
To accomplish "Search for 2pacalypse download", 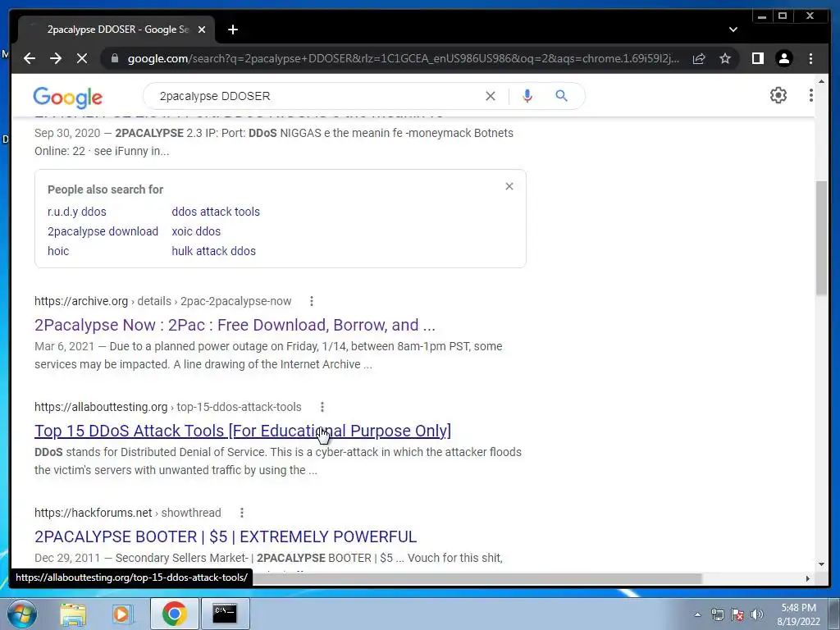I will tap(103, 231).
